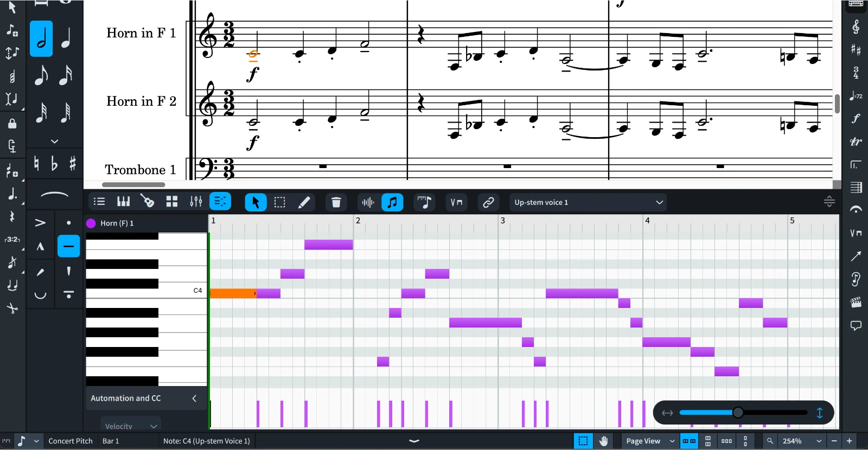868x450 pixels.
Task: Apply a flat accidental
Action: click(54, 163)
